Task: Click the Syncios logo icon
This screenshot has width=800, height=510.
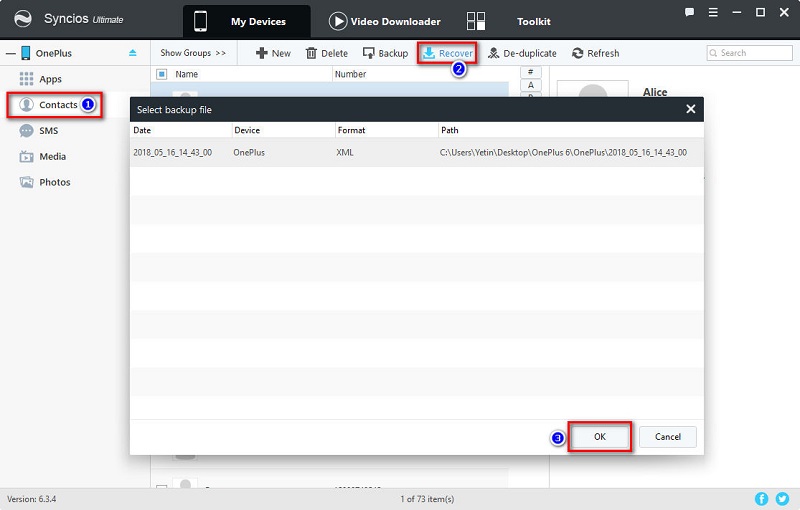Action: click(22, 19)
